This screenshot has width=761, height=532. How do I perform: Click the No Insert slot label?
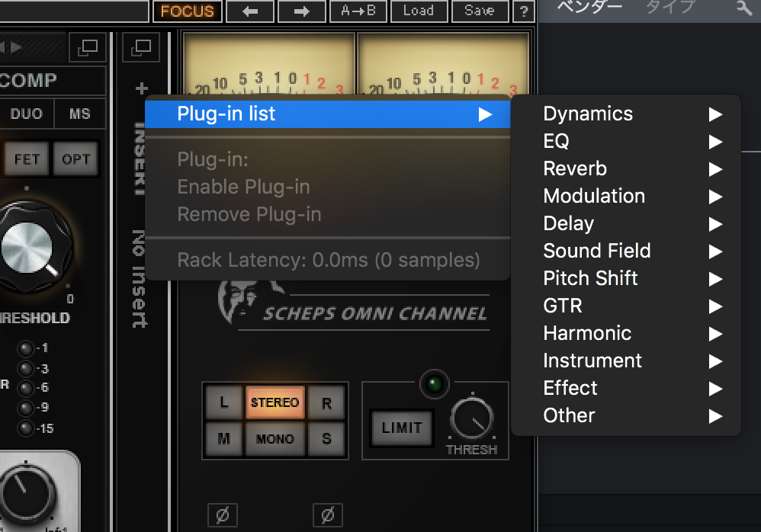point(140,279)
